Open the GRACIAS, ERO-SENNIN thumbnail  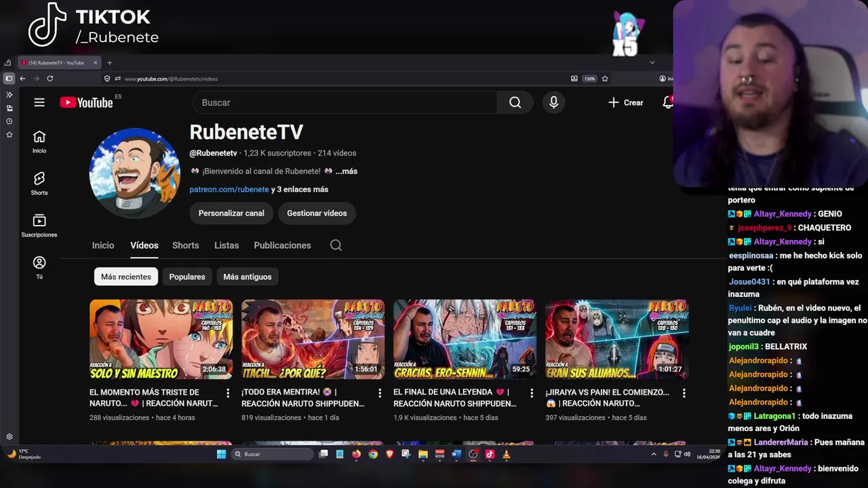pos(465,340)
